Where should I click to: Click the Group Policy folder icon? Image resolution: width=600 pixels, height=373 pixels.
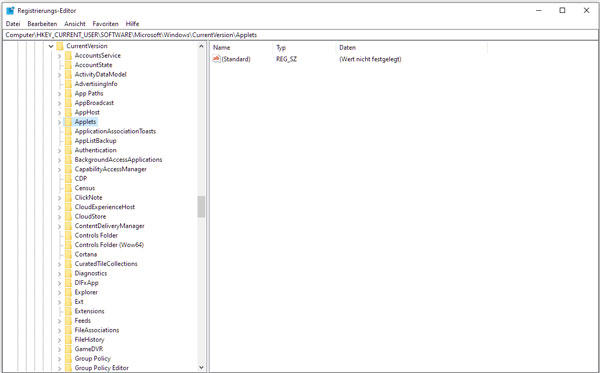tap(68, 358)
